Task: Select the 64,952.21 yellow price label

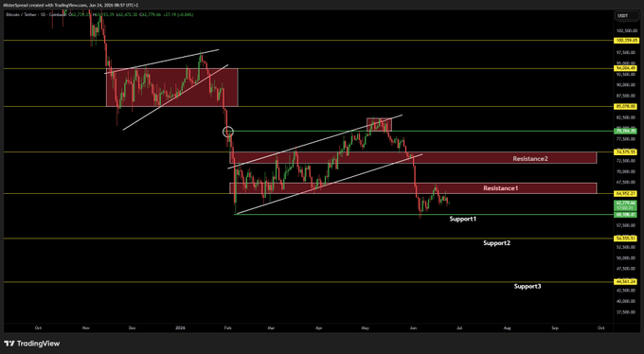Action: [x=626, y=193]
